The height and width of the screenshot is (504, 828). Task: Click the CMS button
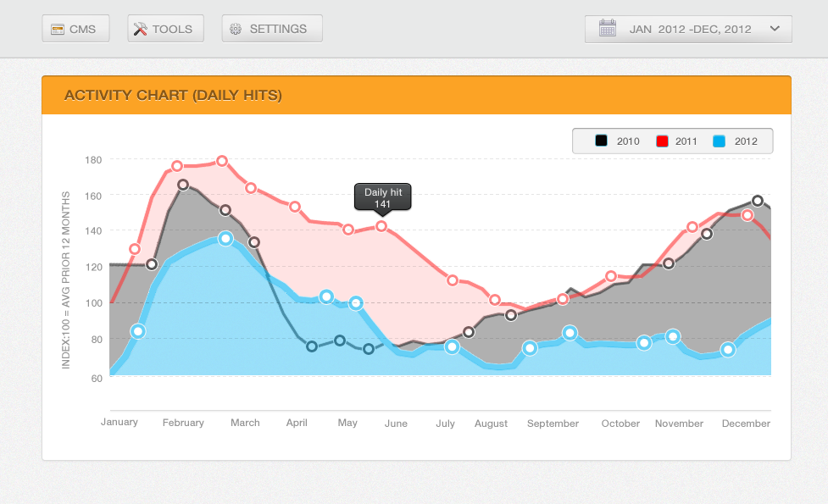pyautogui.click(x=75, y=28)
